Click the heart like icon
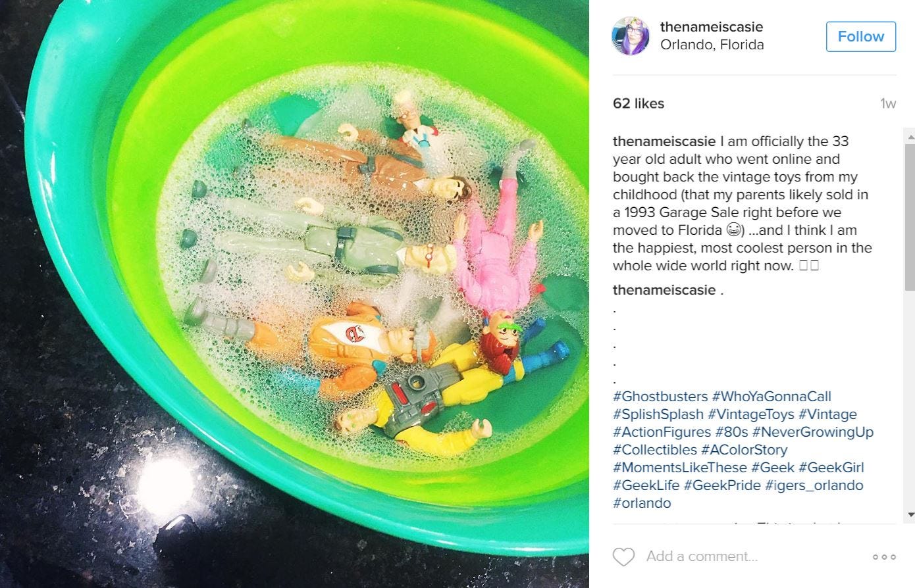The height and width of the screenshot is (588, 915). click(x=623, y=556)
